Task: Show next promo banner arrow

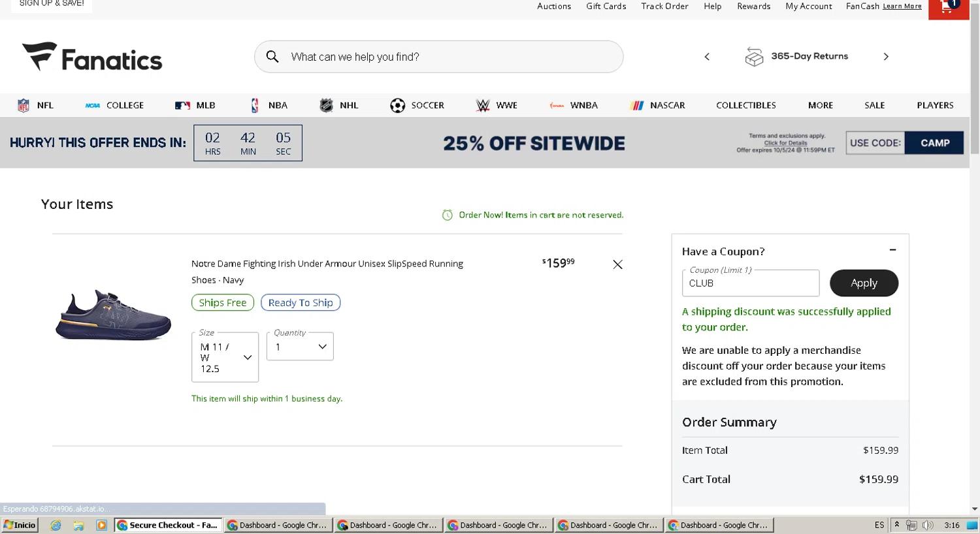Action: click(x=886, y=57)
